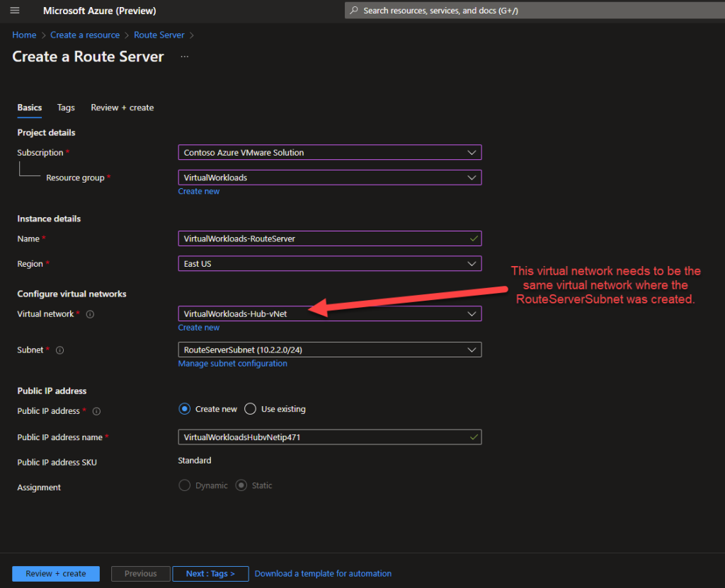The height and width of the screenshot is (588, 725).
Task: Select the Static assignment radio button
Action: pyautogui.click(x=241, y=485)
